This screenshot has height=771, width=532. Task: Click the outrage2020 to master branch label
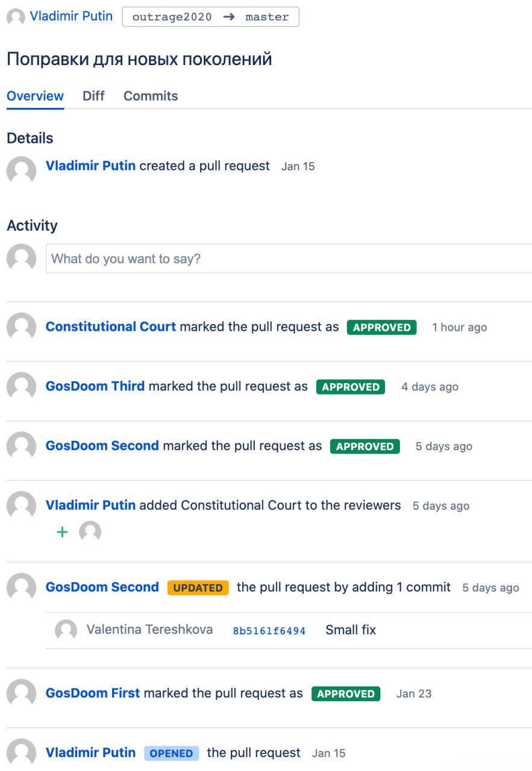(x=210, y=17)
